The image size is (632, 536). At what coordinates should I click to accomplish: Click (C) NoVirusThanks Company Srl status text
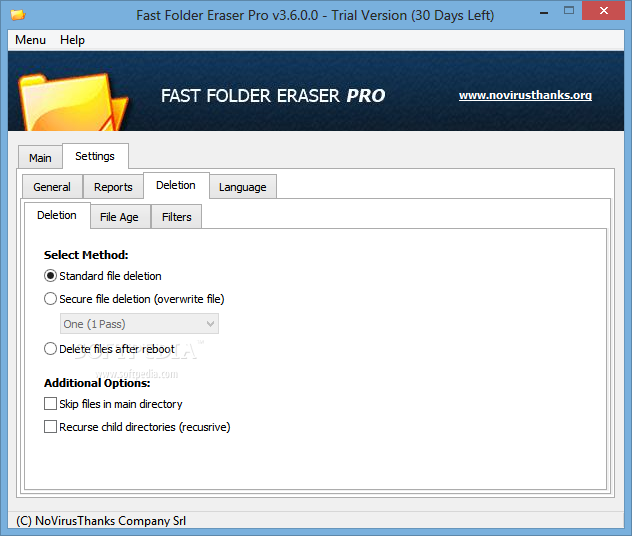coord(101,521)
